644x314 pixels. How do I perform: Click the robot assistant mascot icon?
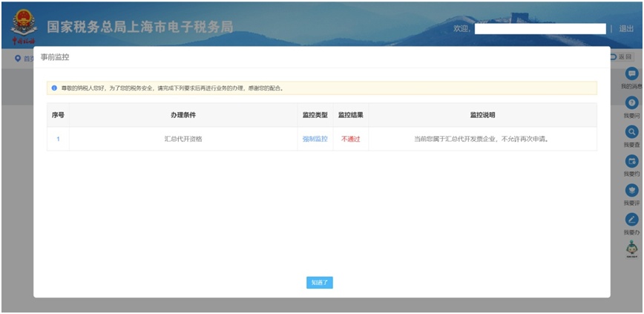point(632,249)
